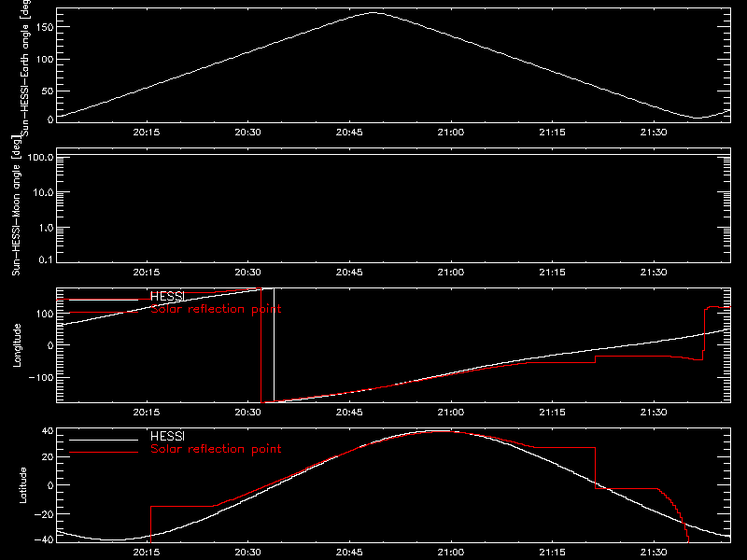Viewport: 747px width, 560px height.
Task: Click white HESSI legend line in Longitude plot
Action: pos(104,300)
